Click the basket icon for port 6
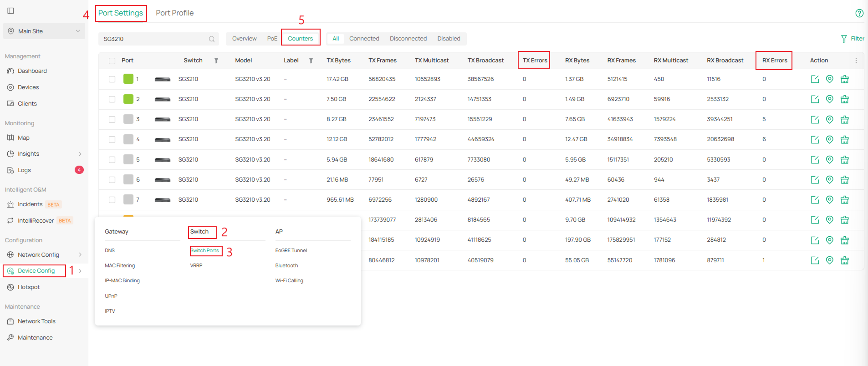 (844, 180)
